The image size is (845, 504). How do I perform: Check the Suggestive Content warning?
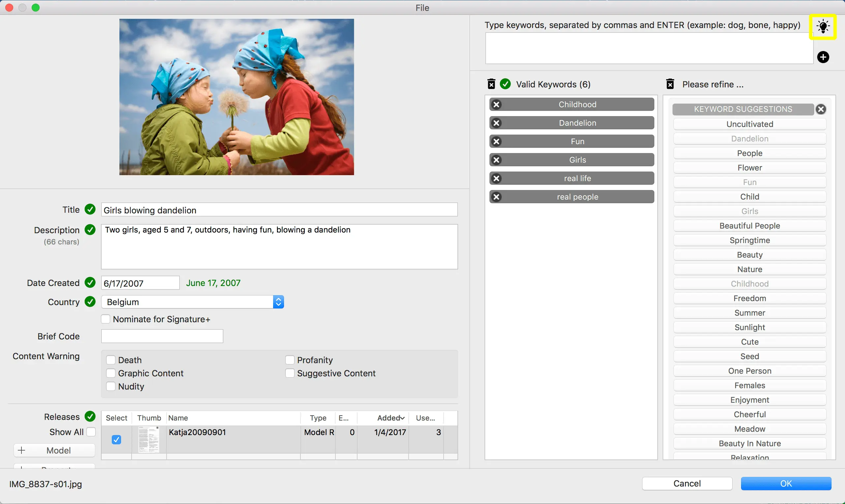290,373
